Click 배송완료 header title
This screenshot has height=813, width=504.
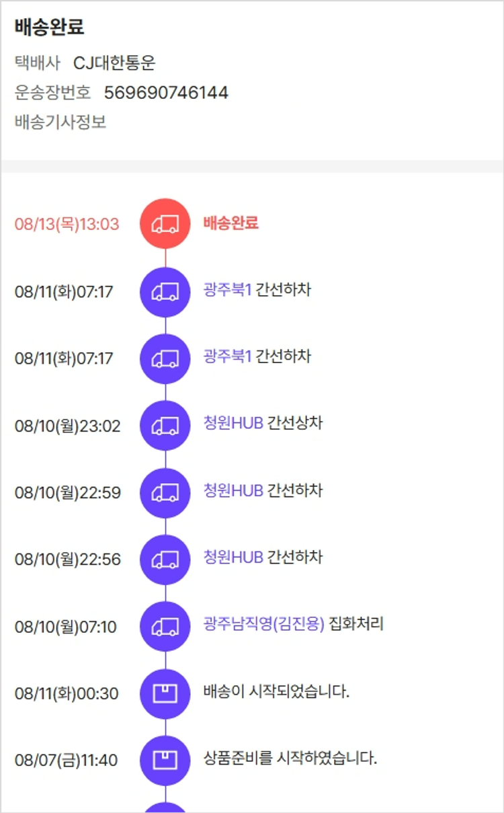pos(49,28)
